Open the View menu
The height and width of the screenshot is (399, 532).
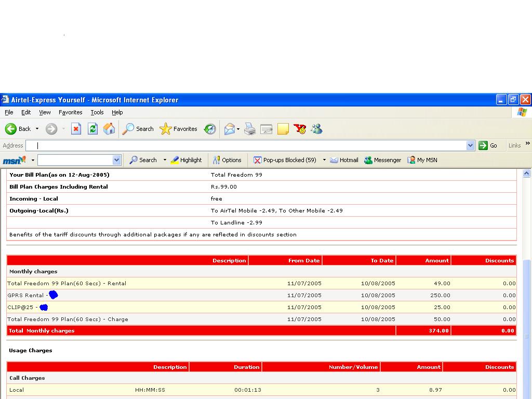pos(45,112)
